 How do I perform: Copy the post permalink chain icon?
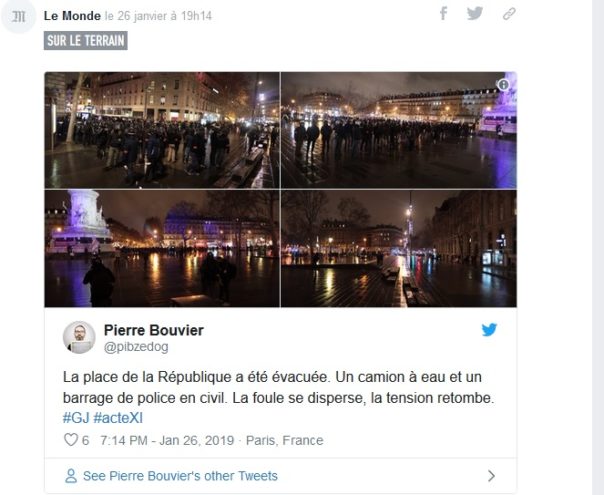508,14
